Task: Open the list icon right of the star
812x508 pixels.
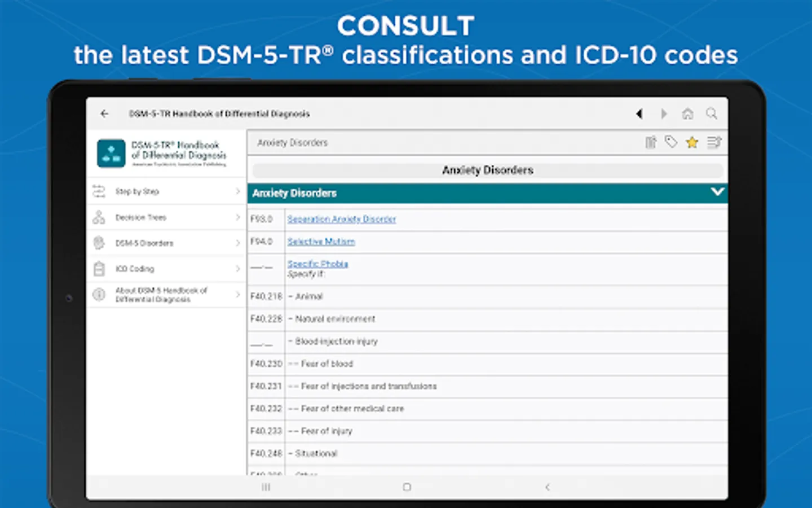Action: click(714, 142)
